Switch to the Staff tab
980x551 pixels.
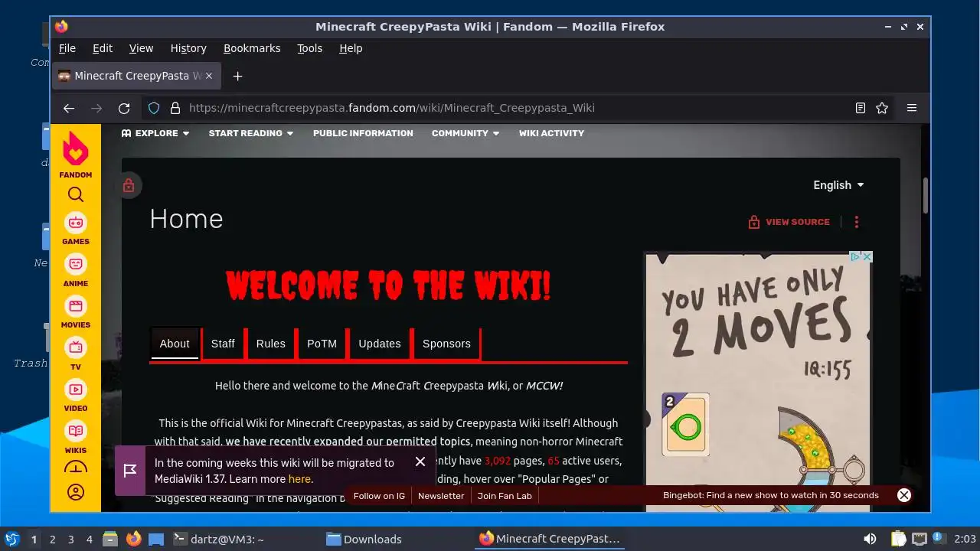click(223, 344)
